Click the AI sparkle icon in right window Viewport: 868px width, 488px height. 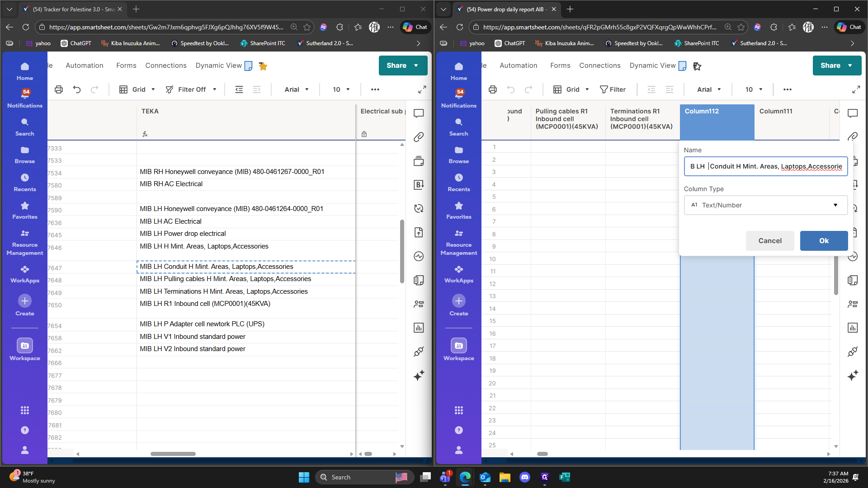pyautogui.click(x=853, y=375)
